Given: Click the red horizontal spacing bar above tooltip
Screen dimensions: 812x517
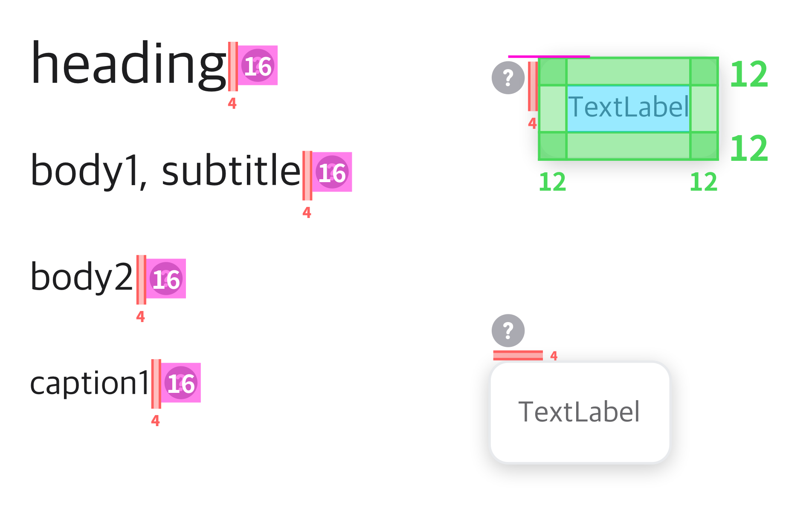Looking at the screenshot, I should point(518,355).
